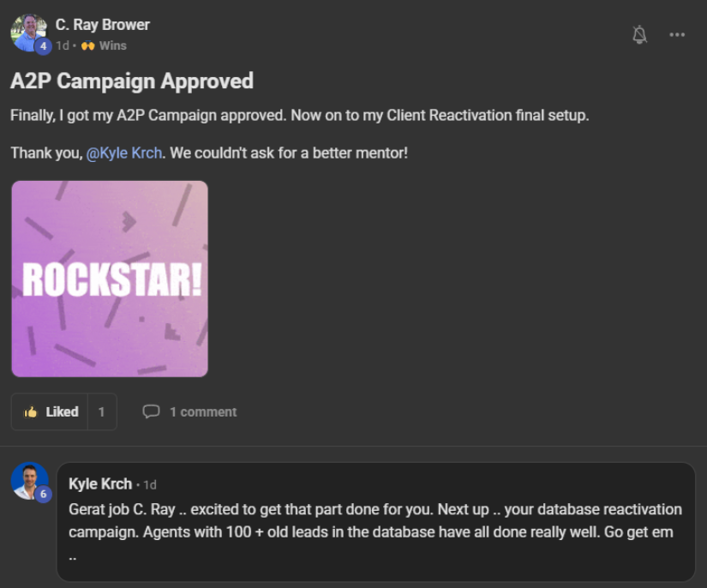Click Kyle Krch's commenter avatar
The width and height of the screenshot is (707, 588).
pos(30,481)
